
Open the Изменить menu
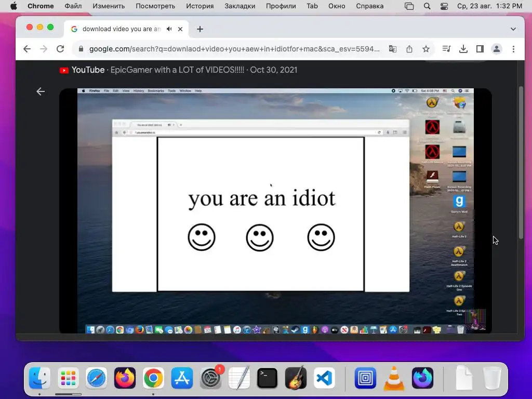109,6
